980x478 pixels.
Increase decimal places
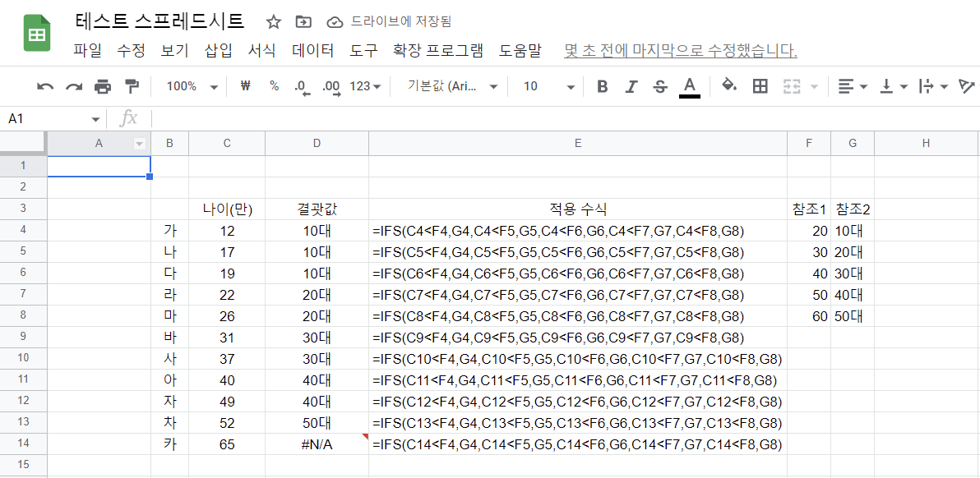point(331,87)
